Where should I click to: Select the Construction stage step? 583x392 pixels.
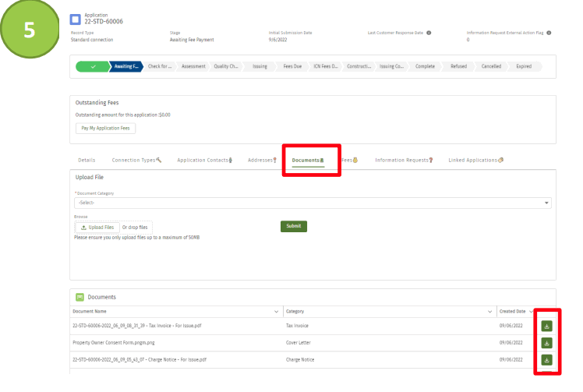point(359,66)
